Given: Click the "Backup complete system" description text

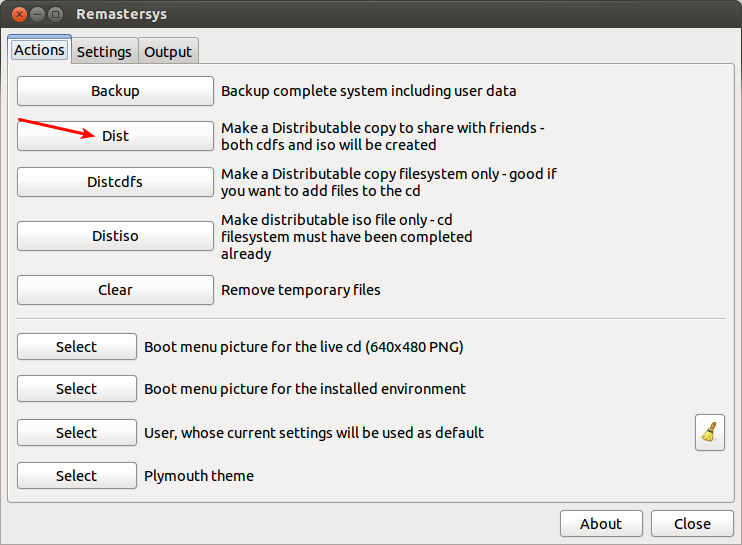Looking at the screenshot, I should pos(368,91).
